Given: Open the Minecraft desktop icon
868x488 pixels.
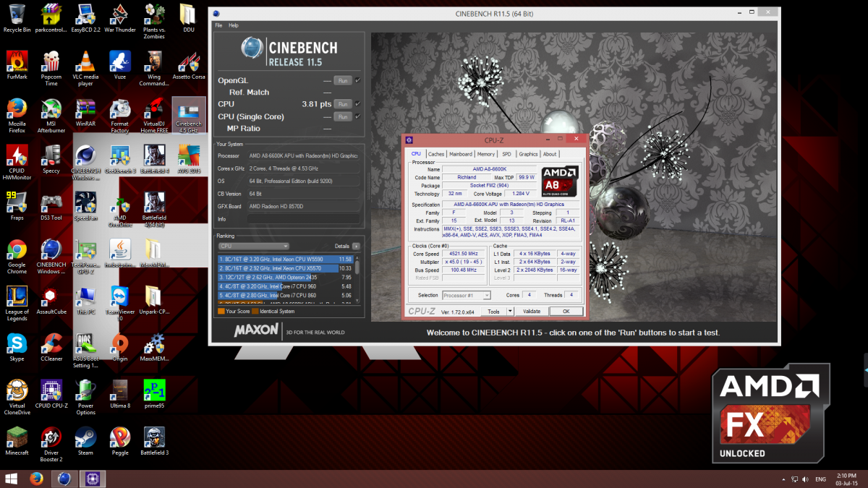Looking at the screenshot, I should 17,441.
